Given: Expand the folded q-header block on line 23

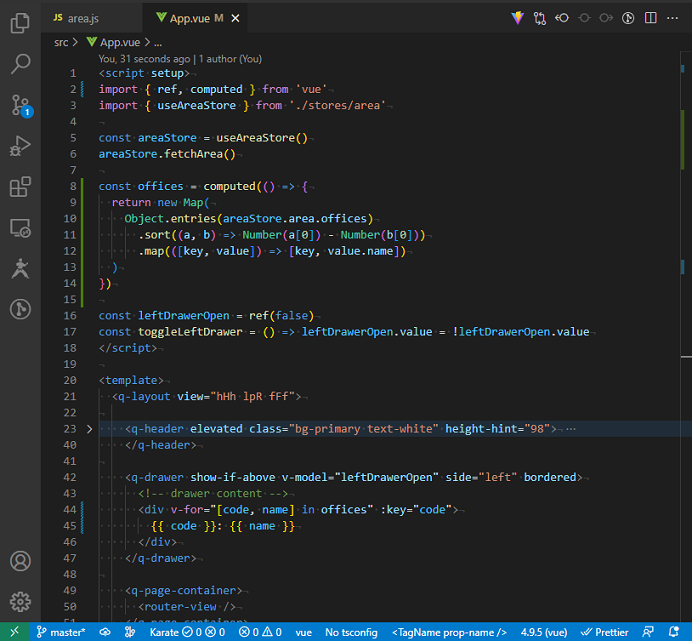Looking at the screenshot, I should (90, 429).
